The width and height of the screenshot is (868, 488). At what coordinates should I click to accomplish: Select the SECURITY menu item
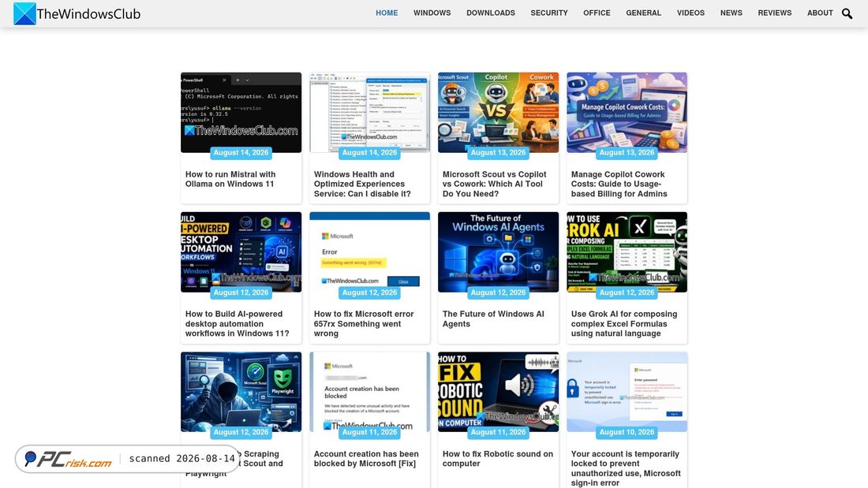click(549, 13)
